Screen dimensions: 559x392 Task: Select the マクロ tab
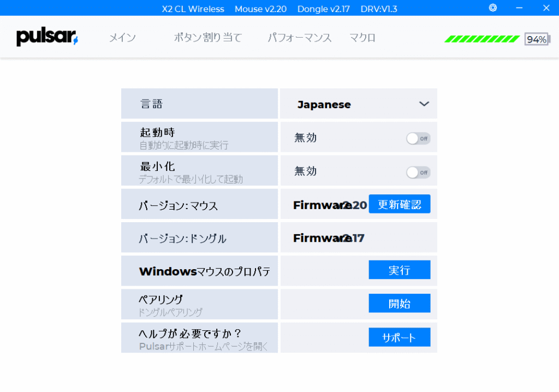[362, 38]
